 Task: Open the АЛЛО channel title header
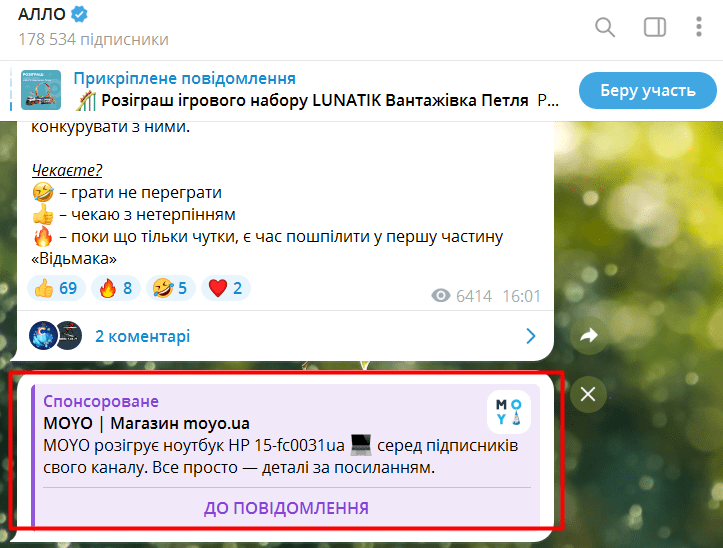[x=42, y=14]
